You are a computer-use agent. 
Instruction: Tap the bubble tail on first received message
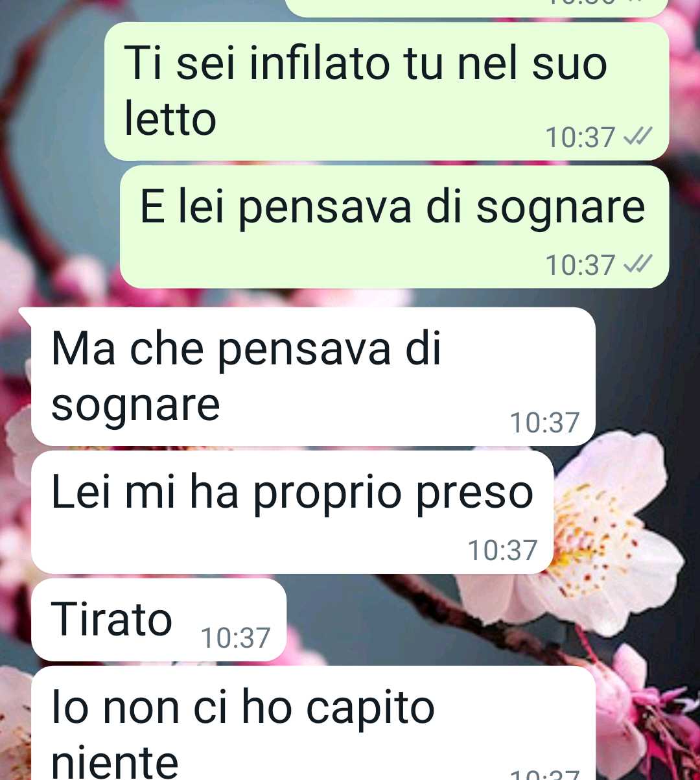point(26,314)
